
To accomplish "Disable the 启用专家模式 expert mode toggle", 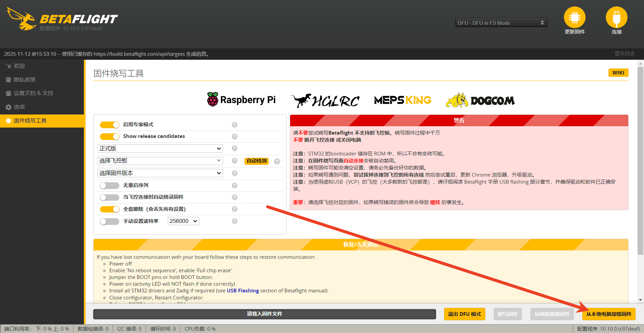I will pyautogui.click(x=110, y=125).
